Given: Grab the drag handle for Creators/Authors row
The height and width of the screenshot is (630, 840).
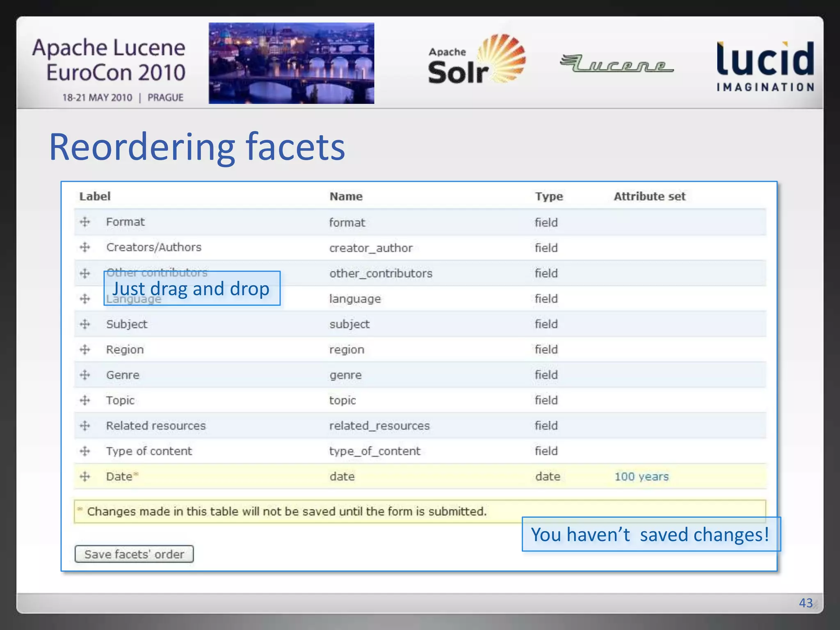Looking at the screenshot, I should click(85, 247).
